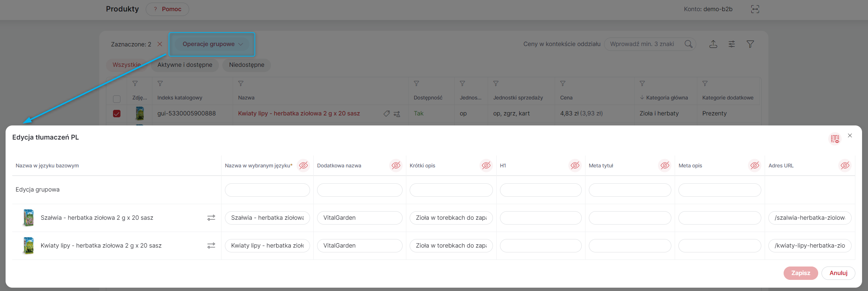
Task: Click group edit field for Dodatkowa nazwa
Action: pyautogui.click(x=360, y=190)
